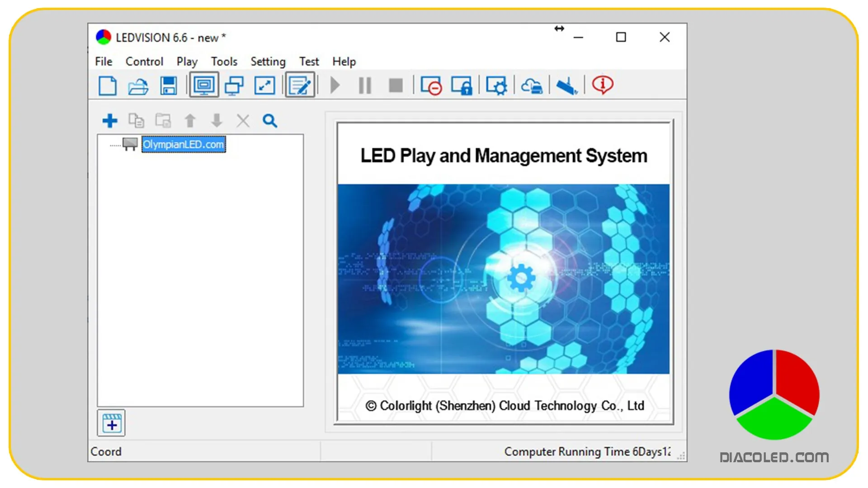Image resolution: width=868 pixels, height=488 pixels.
Task: Click the LED Play and Management System title
Action: click(504, 156)
